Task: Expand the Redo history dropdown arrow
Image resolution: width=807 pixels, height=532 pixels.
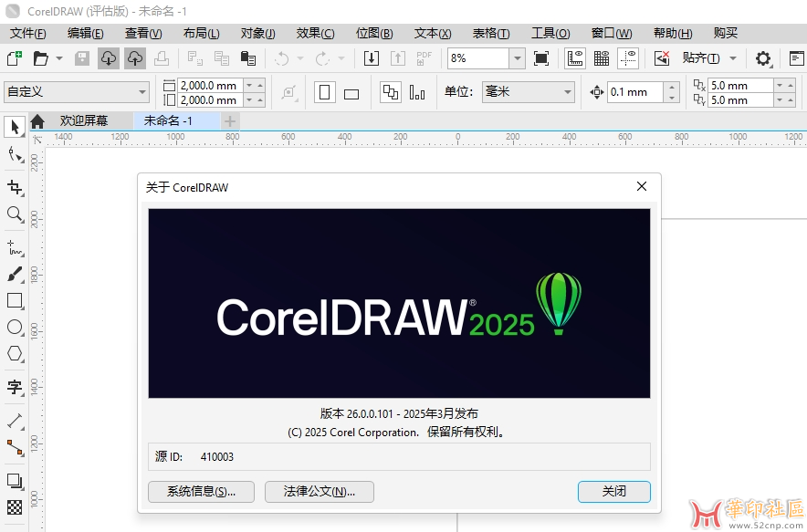Action: click(x=341, y=58)
